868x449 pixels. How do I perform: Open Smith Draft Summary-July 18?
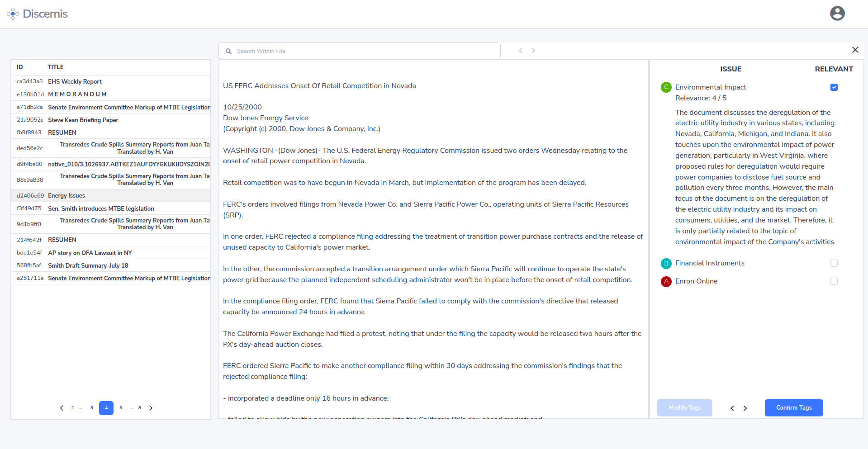(111, 265)
